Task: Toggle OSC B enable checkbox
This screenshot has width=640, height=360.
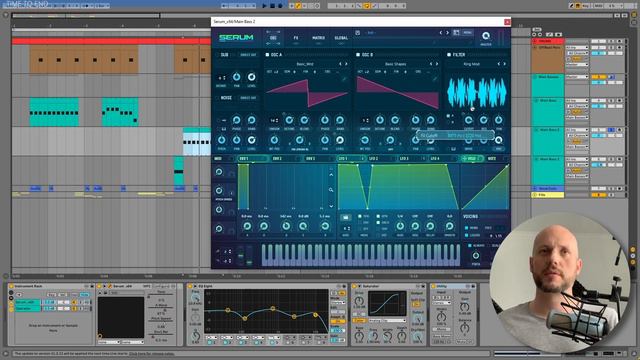Action: coord(358,55)
